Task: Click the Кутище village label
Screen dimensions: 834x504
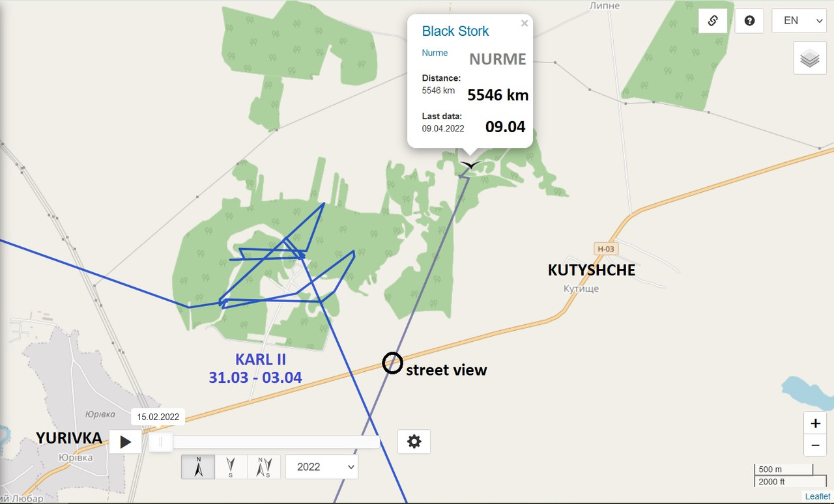Action: tap(581, 288)
